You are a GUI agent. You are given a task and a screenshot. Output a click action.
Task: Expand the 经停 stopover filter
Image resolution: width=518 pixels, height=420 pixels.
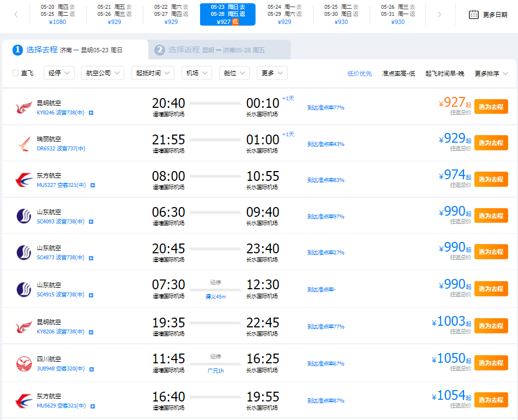pyautogui.click(x=59, y=73)
